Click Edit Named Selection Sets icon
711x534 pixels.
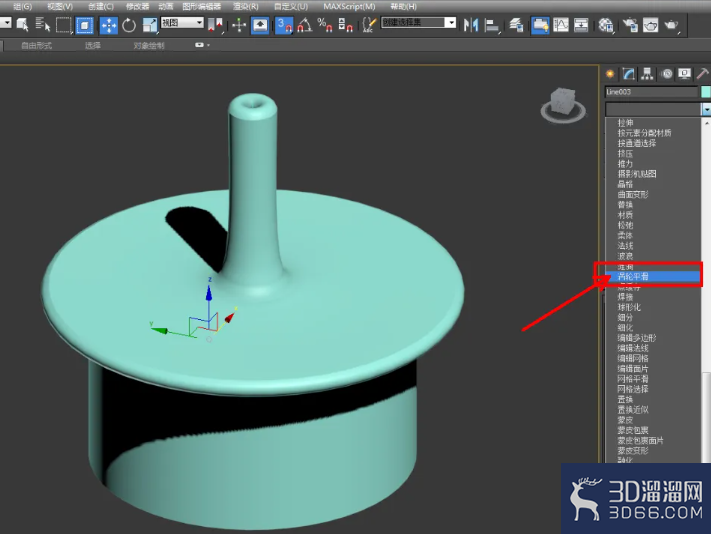369,24
